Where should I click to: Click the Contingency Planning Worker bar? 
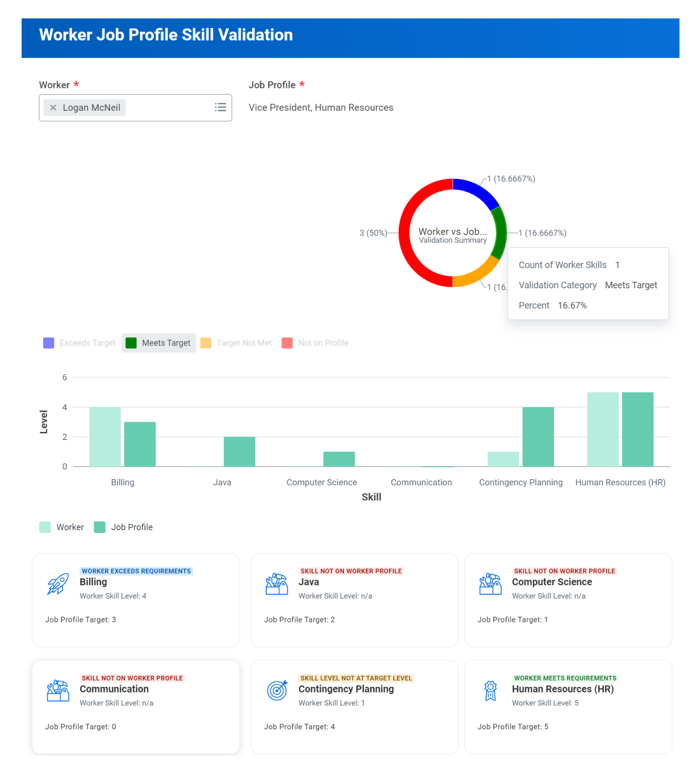tap(503, 459)
